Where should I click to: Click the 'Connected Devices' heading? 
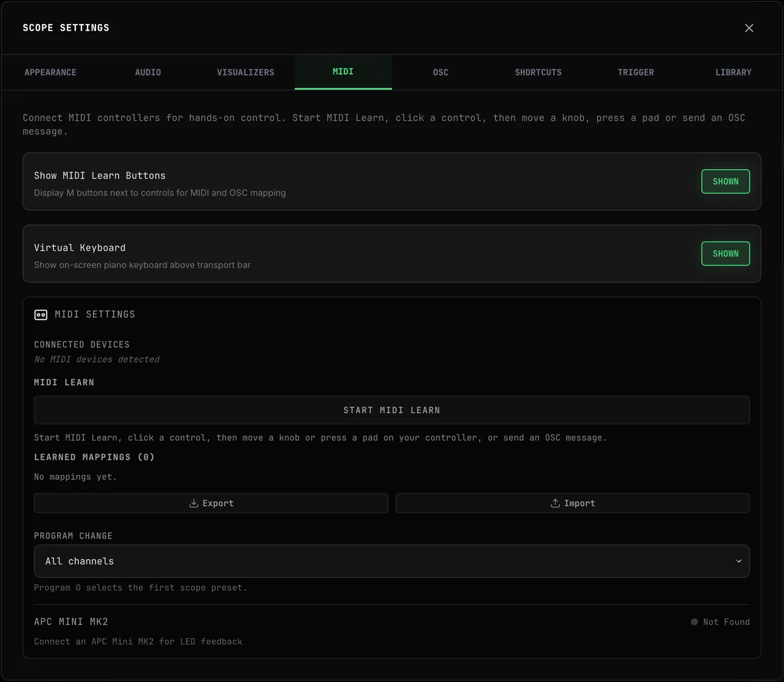tap(82, 345)
